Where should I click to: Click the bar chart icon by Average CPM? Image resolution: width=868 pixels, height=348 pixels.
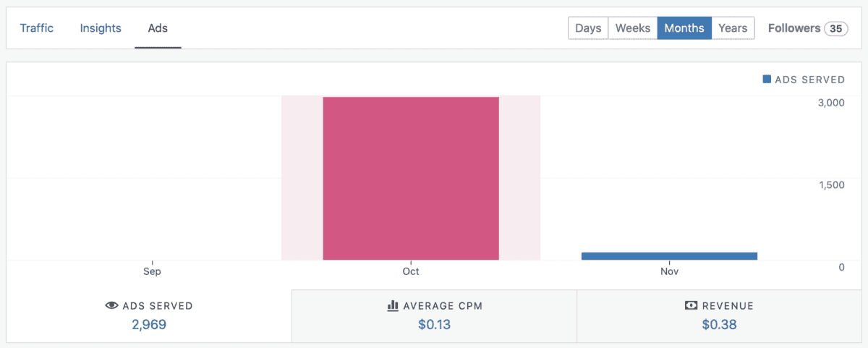click(393, 306)
